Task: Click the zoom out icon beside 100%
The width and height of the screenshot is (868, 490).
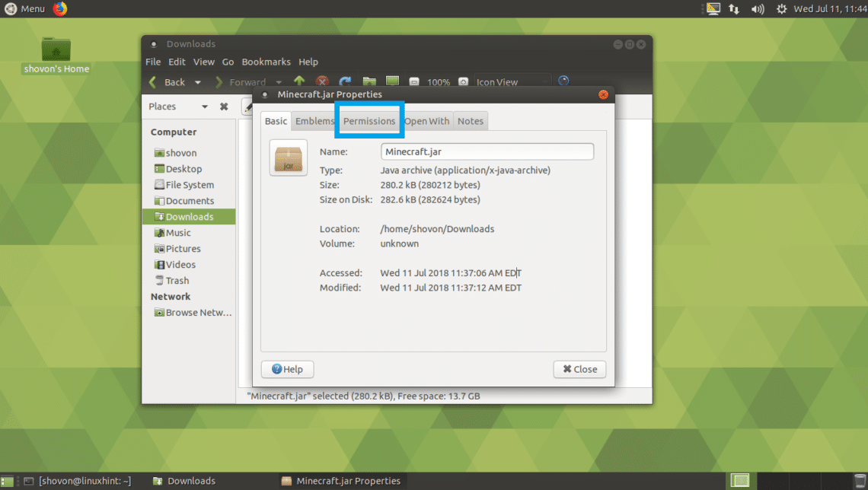Action: pyautogui.click(x=414, y=82)
